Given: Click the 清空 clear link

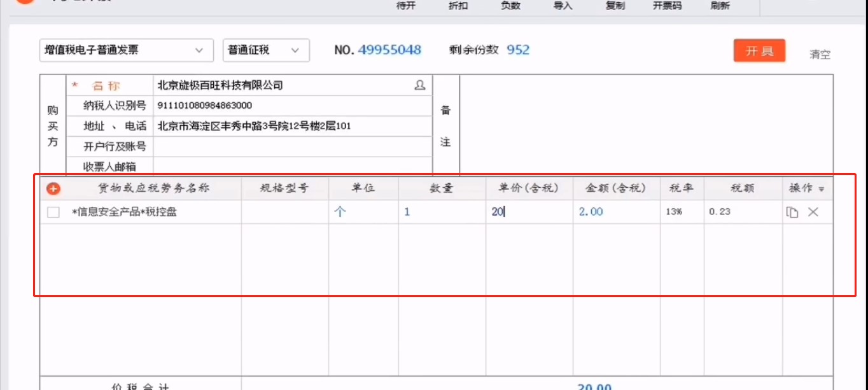Looking at the screenshot, I should 819,55.
